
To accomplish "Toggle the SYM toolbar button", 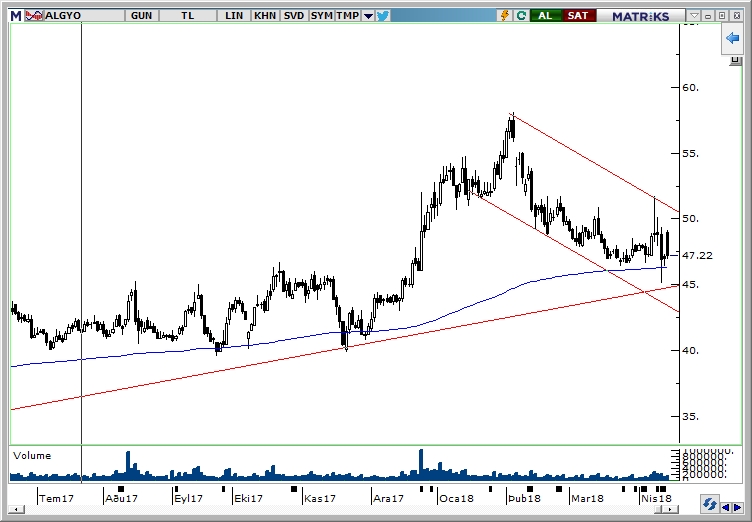I will [321, 16].
